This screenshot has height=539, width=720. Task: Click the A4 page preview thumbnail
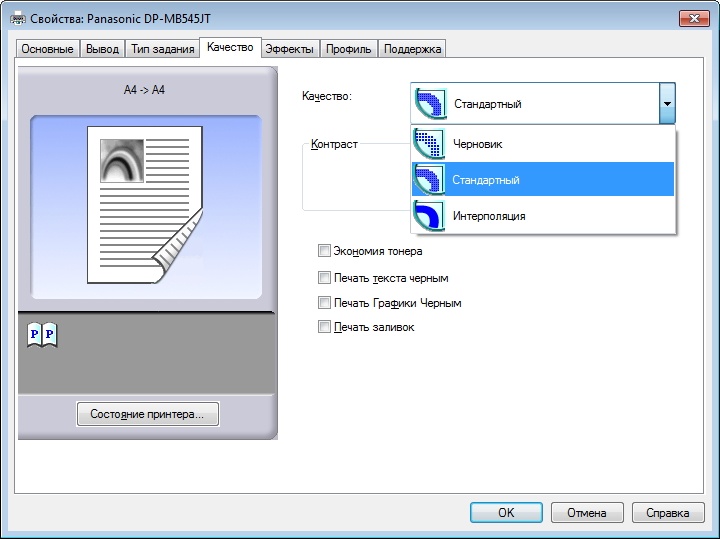(145, 205)
